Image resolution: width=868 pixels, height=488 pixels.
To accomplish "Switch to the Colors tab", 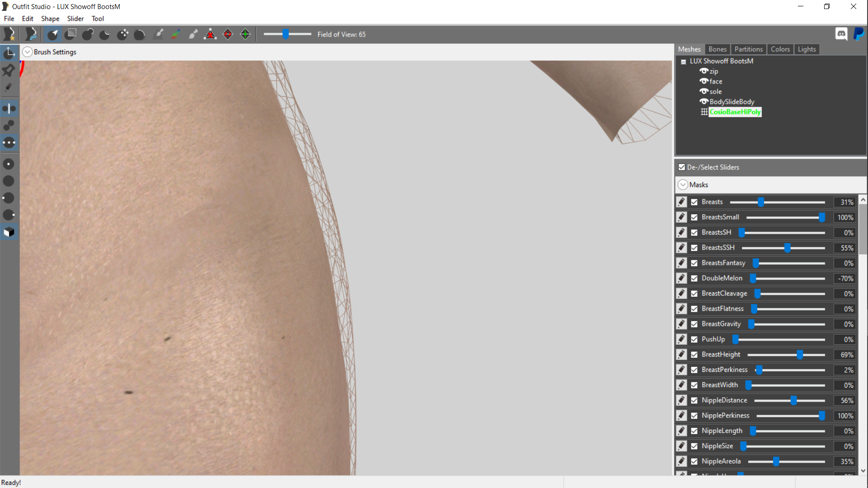I will tap(780, 49).
